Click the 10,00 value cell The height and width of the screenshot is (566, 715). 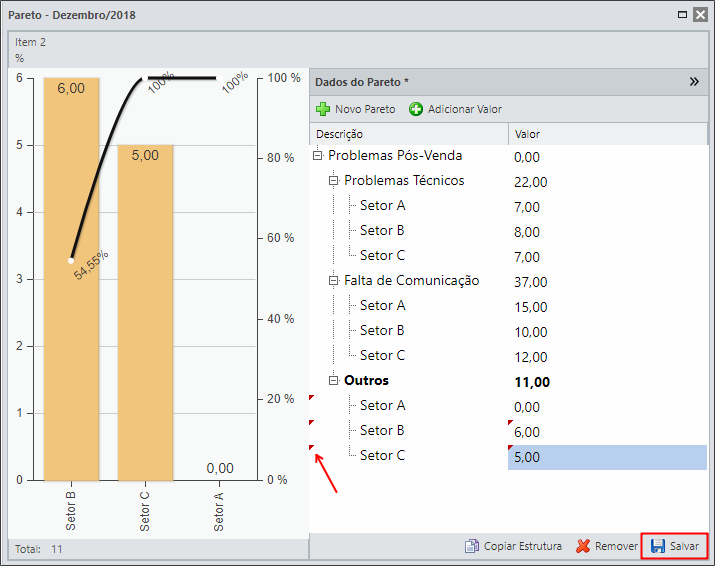coord(531,332)
